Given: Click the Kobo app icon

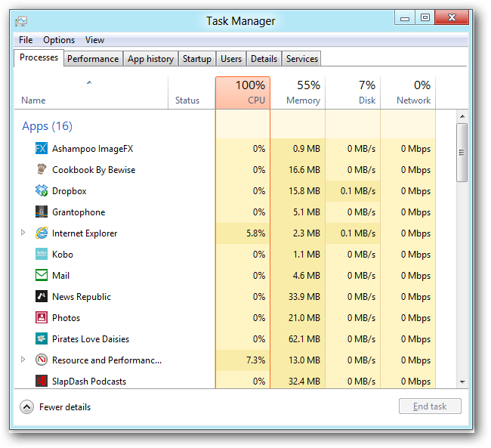Looking at the screenshot, I should coord(42,255).
